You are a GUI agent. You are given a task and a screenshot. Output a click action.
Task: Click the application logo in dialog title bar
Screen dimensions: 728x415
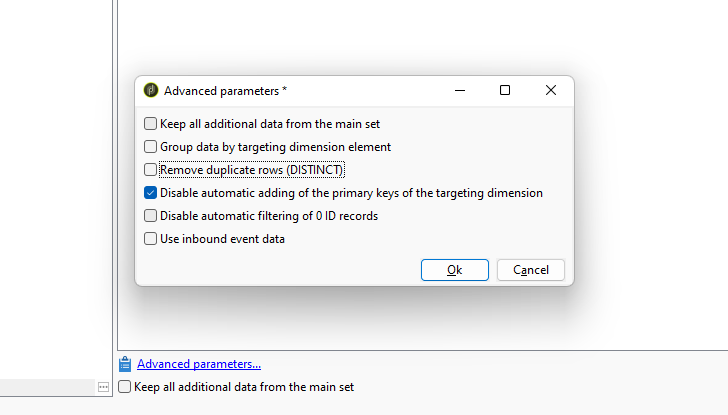pyautogui.click(x=151, y=90)
